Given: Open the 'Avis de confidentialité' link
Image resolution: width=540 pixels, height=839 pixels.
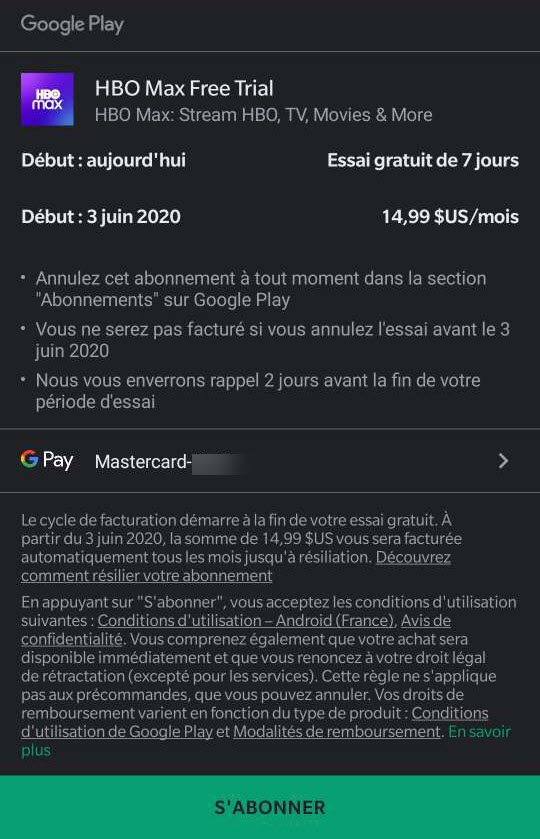Looking at the screenshot, I should (x=235, y=630).
